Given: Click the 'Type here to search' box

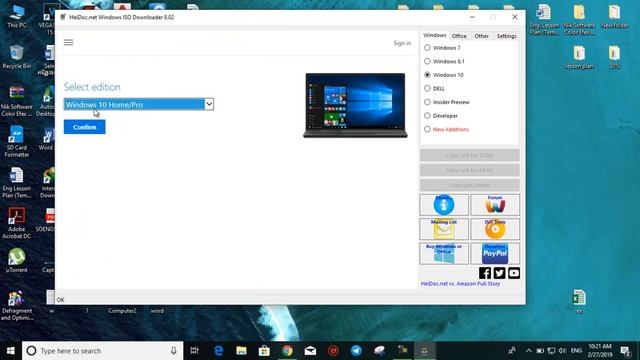Looking at the screenshot, I should 102,351.
